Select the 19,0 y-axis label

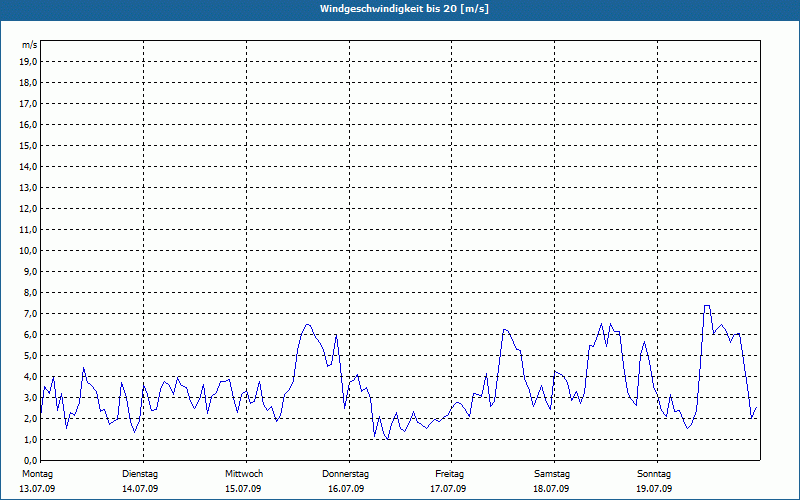[x=28, y=62]
